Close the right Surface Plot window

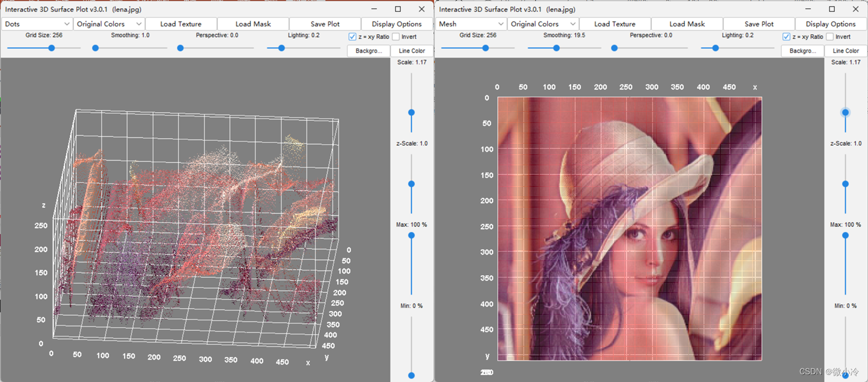coord(856,9)
